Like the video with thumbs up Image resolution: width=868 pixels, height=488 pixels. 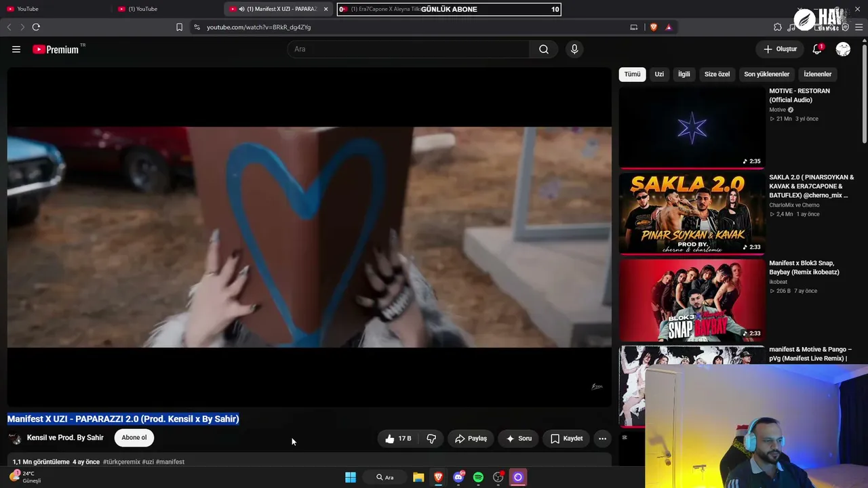pos(398,439)
